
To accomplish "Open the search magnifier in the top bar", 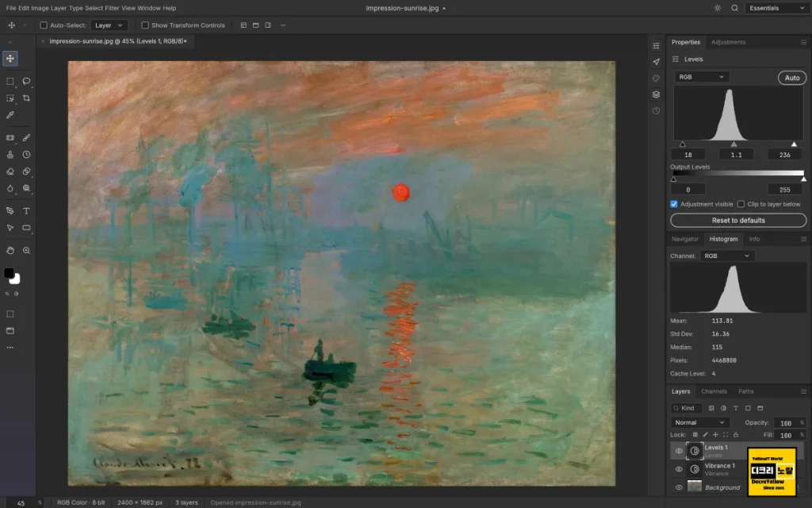I will (734, 8).
